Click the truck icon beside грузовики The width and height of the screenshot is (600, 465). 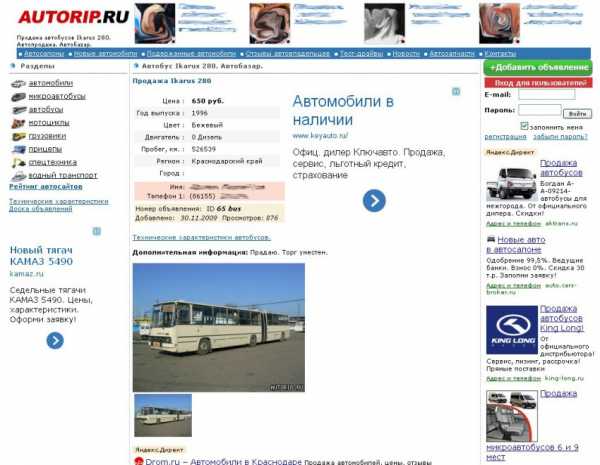(x=18, y=136)
